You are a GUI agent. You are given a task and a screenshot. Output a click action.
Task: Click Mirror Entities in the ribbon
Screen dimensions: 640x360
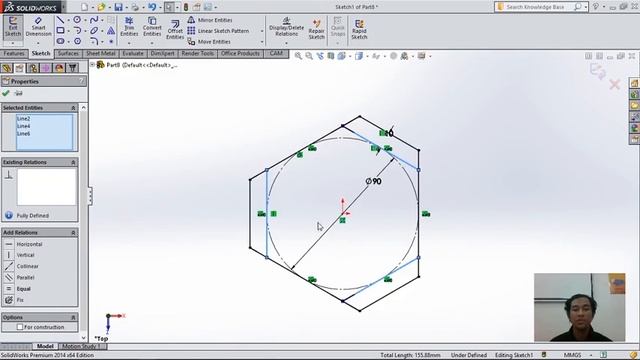point(210,20)
